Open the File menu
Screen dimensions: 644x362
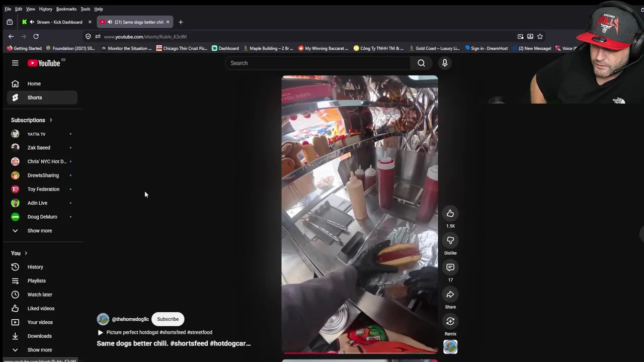(8, 9)
